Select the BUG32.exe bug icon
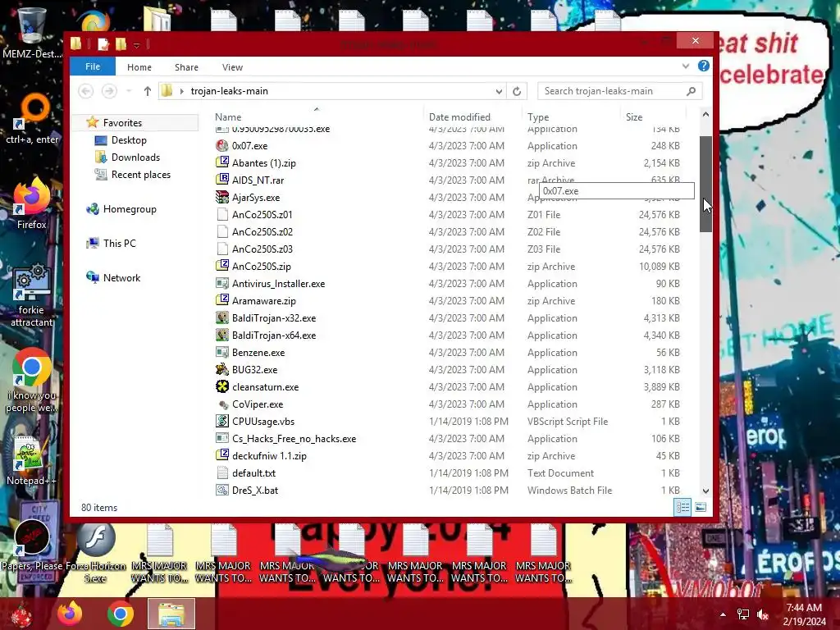The image size is (840, 630). pyautogui.click(x=221, y=370)
